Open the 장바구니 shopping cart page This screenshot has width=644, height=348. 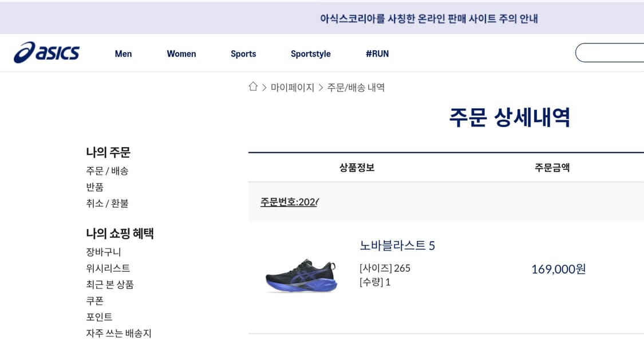click(x=101, y=251)
